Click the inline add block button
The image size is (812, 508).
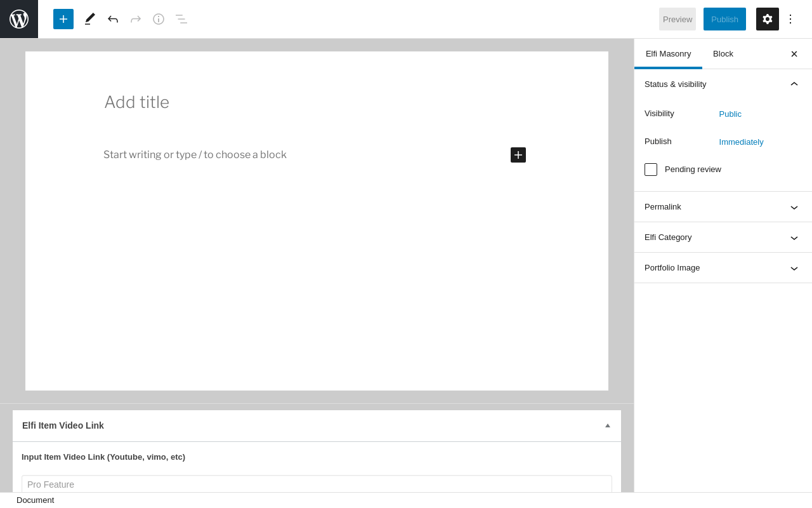(518, 155)
